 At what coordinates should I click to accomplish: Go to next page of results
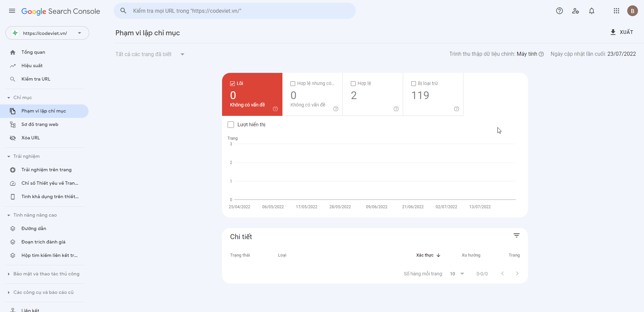click(517, 273)
